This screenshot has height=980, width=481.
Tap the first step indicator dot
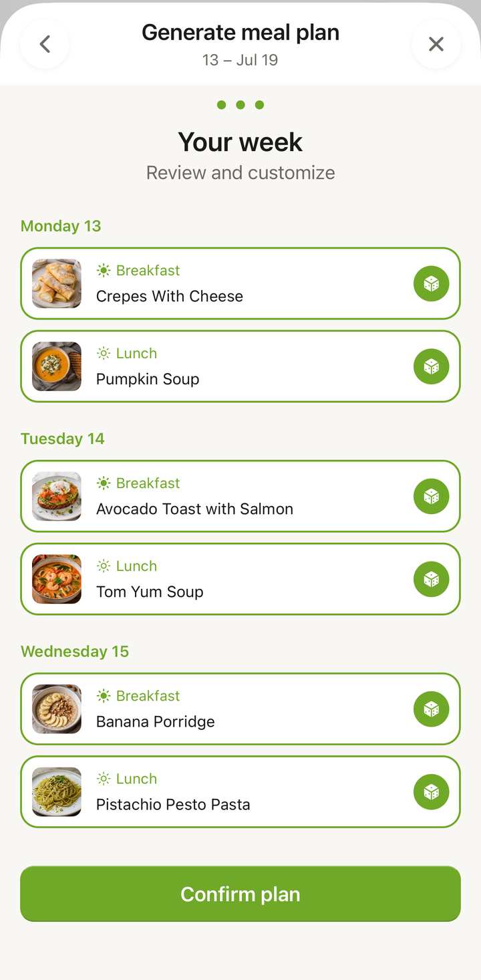point(222,105)
